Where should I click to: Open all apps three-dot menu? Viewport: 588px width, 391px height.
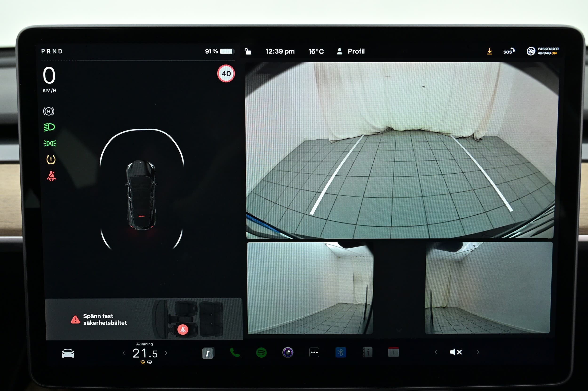click(x=314, y=353)
